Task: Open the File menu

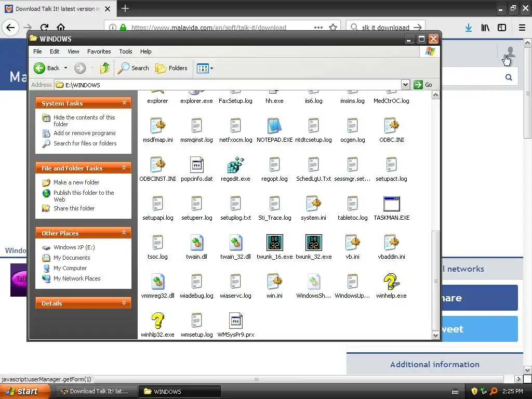Action: click(x=37, y=51)
